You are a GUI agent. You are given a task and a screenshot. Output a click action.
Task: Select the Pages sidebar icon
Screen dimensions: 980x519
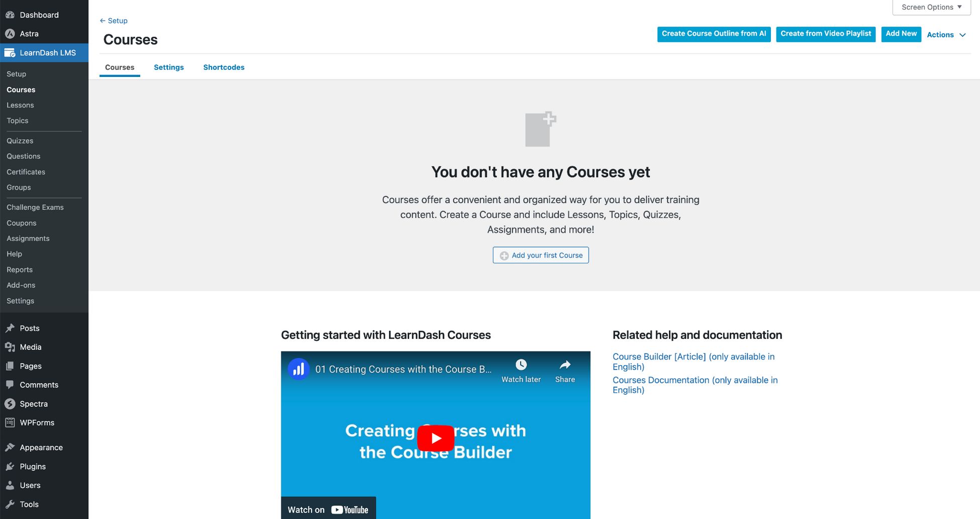point(11,366)
